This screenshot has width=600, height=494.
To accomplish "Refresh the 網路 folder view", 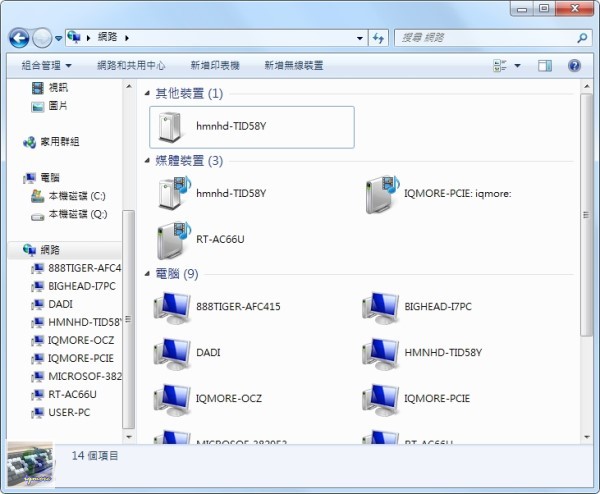I will pos(378,38).
